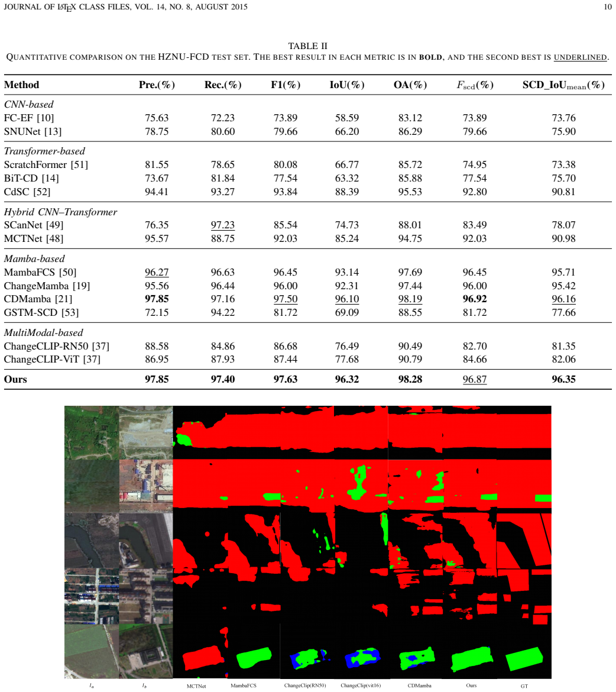Click 95.57 precision in the MCTNet table row

(x=157, y=239)
